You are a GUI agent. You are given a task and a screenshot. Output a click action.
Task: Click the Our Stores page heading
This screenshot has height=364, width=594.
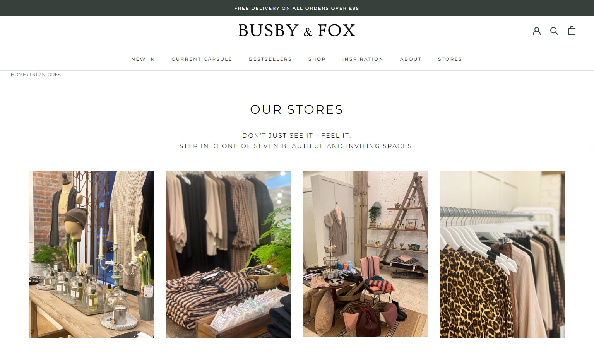pyautogui.click(x=297, y=109)
